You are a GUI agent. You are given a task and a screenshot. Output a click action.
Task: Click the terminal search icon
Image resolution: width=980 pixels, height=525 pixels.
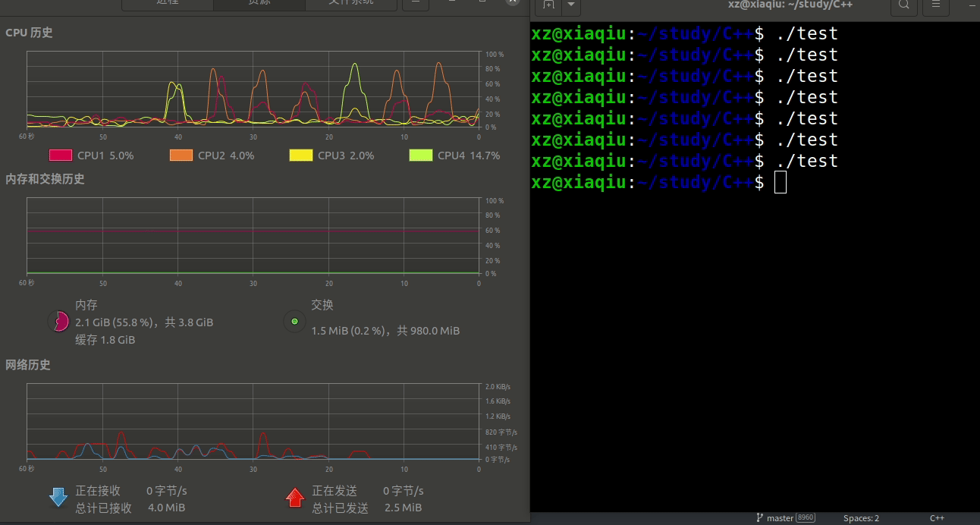point(904,5)
